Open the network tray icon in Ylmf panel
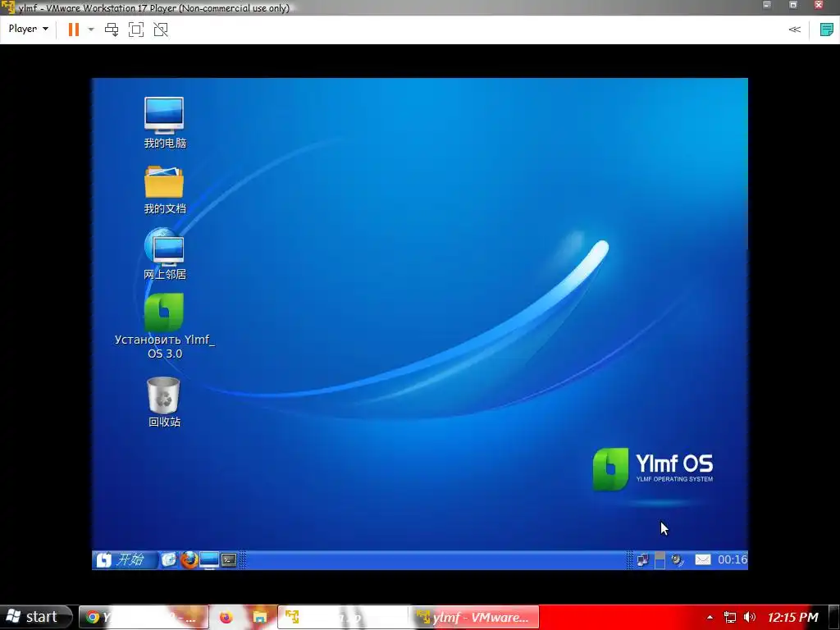This screenshot has height=630, width=840. (x=643, y=559)
